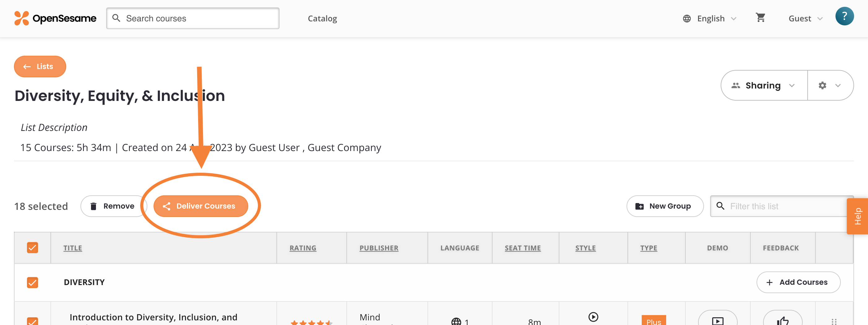Open the Guest account dropdown
868x325 pixels.
click(x=805, y=19)
